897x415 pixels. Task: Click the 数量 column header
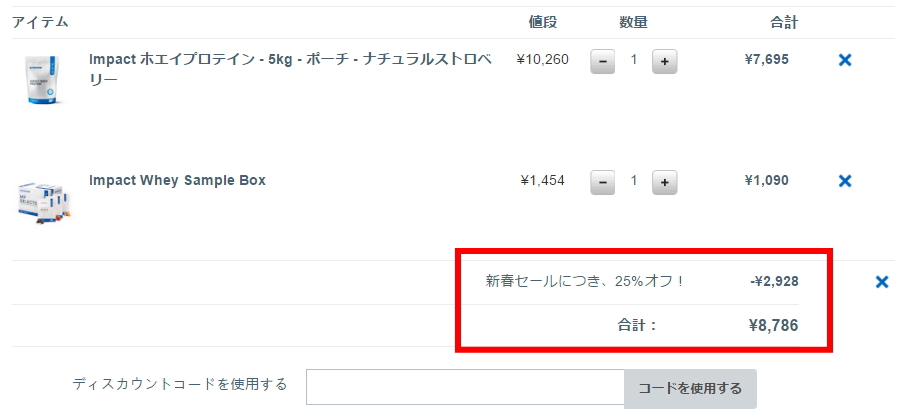[633, 22]
